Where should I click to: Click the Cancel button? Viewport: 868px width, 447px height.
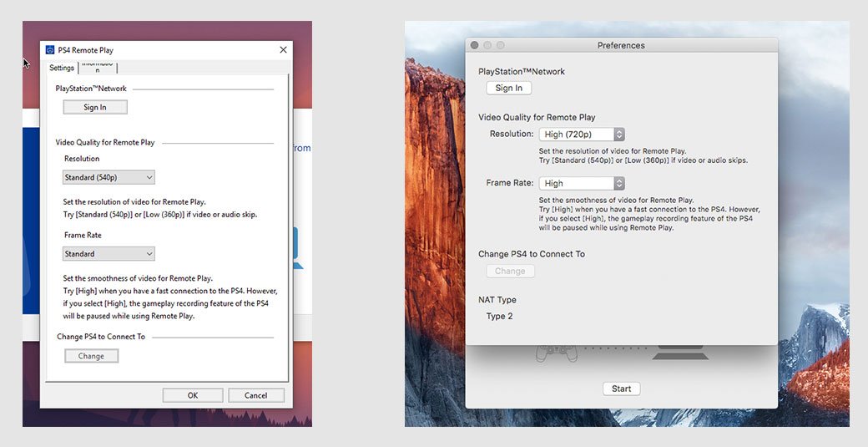[x=255, y=395]
